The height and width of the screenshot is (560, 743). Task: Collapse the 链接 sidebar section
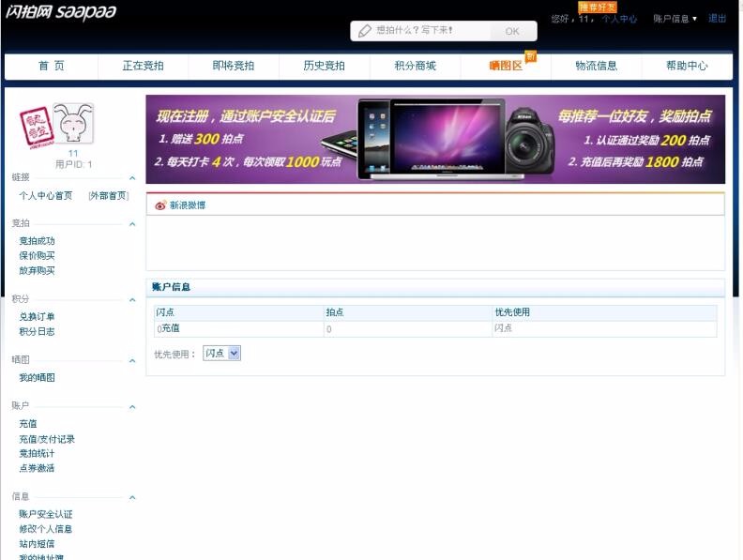point(132,178)
